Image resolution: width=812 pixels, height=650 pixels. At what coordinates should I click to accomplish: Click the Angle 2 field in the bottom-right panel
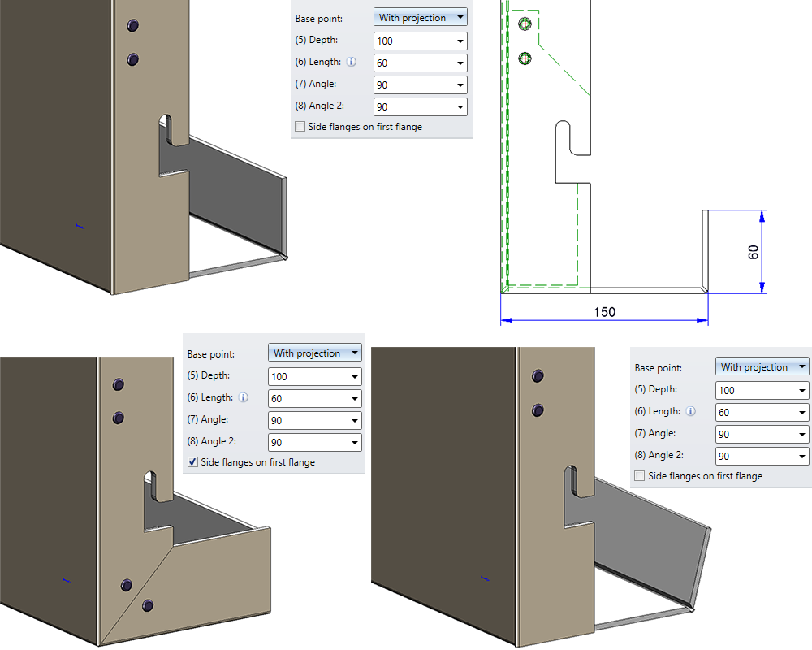(x=762, y=456)
